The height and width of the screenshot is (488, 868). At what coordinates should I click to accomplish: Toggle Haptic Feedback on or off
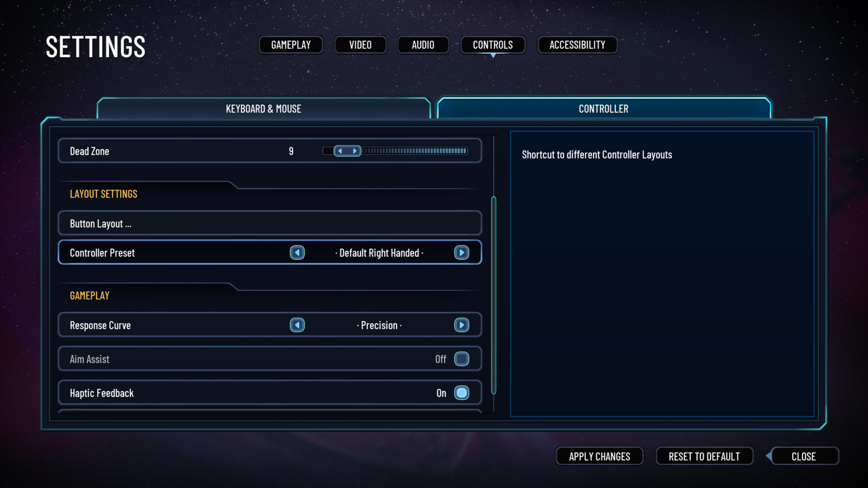pos(462,393)
